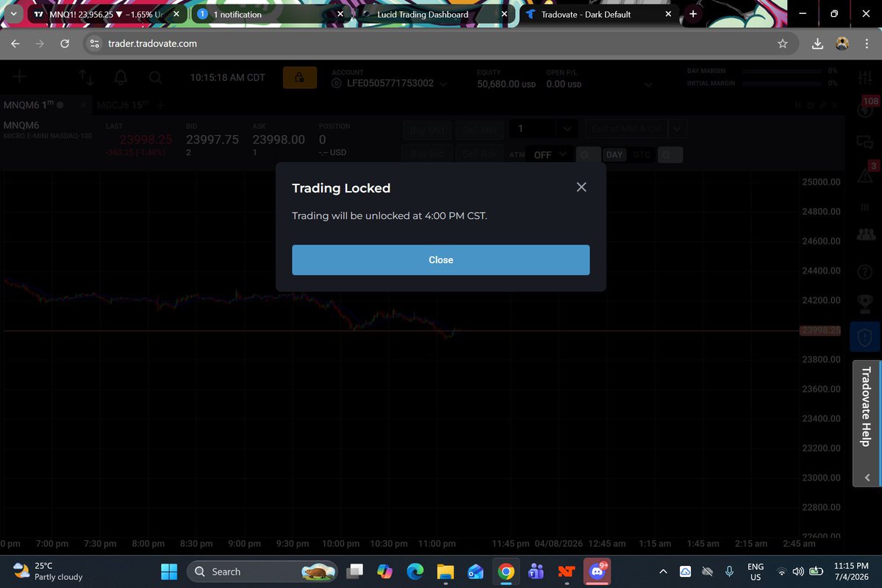Click the BID price 23997.75
Viewport: 882px width, 588px height.
212,140
